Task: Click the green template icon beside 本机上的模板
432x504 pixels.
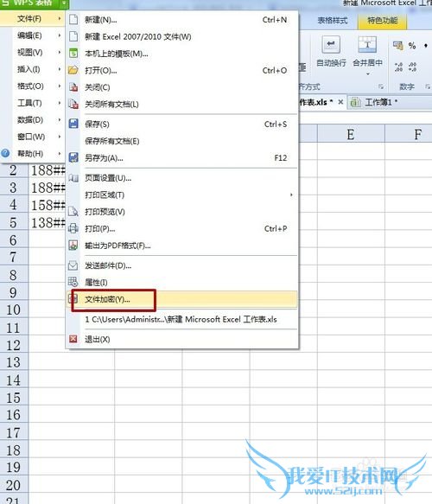Action: coord(73,53)
